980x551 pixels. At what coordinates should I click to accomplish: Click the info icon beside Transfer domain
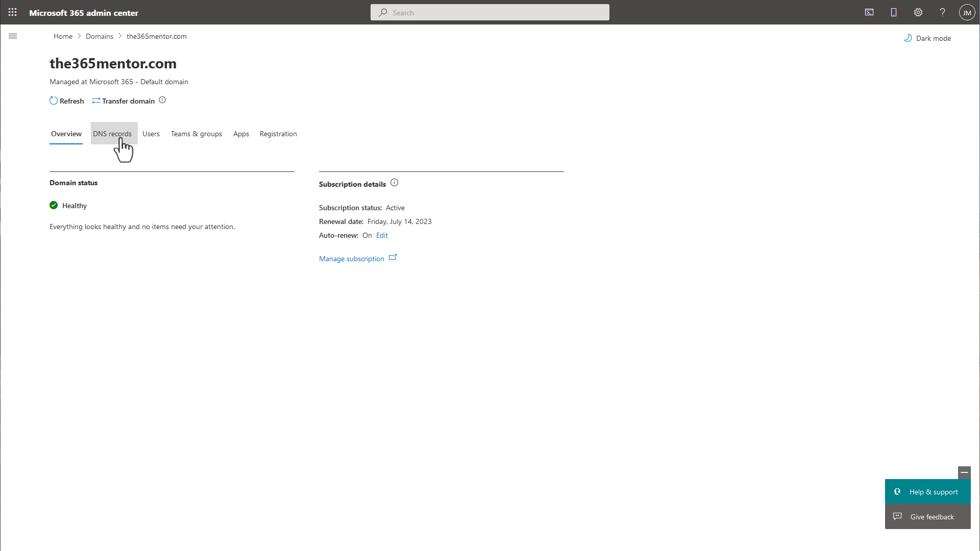162,100
